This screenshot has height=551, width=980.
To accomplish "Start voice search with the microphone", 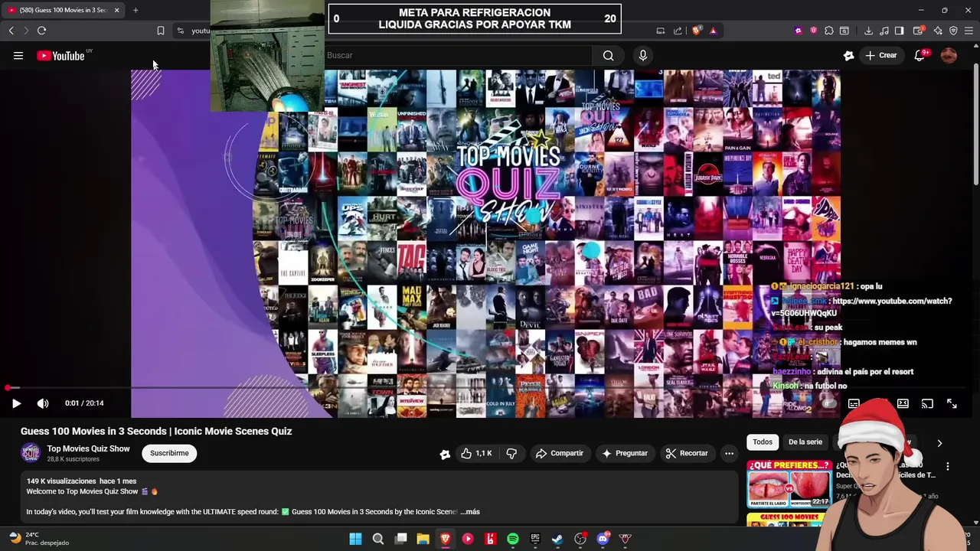I will click(x=642, y=55).
